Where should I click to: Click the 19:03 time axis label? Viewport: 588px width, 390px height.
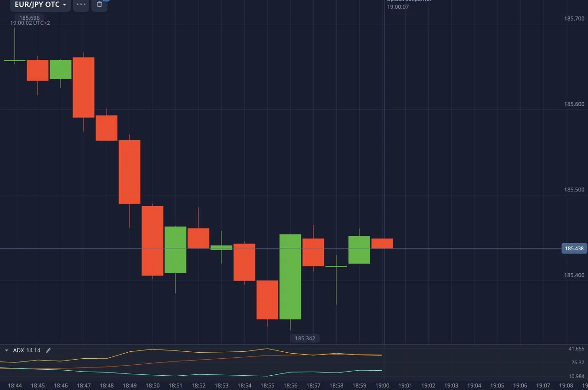click(451, 385)
